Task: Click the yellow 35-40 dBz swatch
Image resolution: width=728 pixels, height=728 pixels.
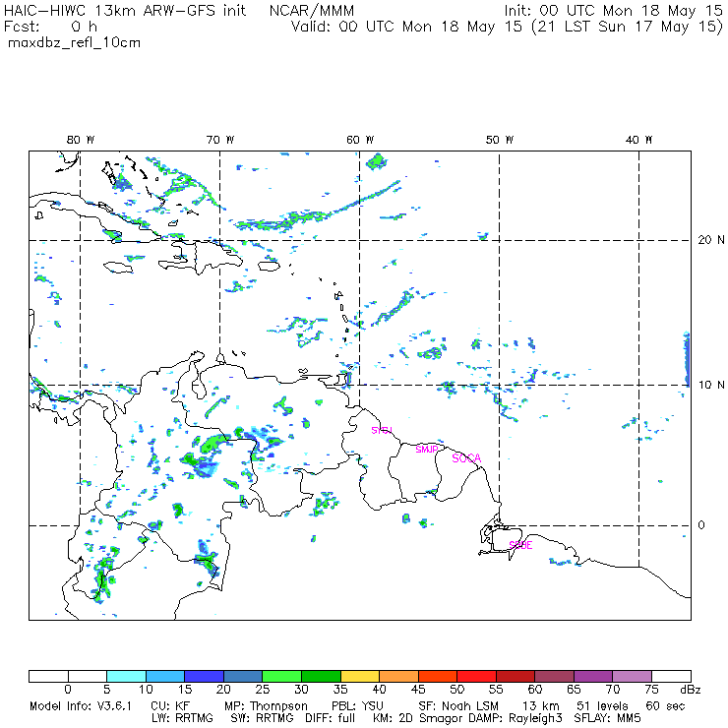Action: [360, 676]
